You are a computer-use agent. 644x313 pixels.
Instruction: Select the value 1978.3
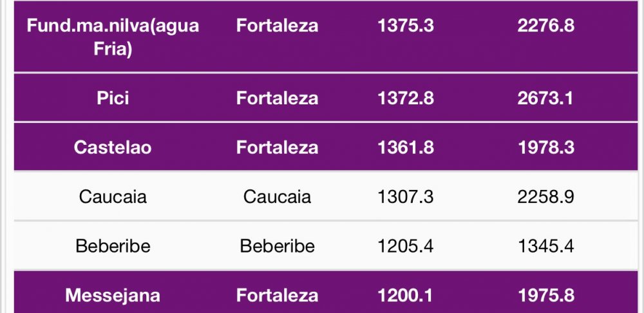[x=545, y=147]
